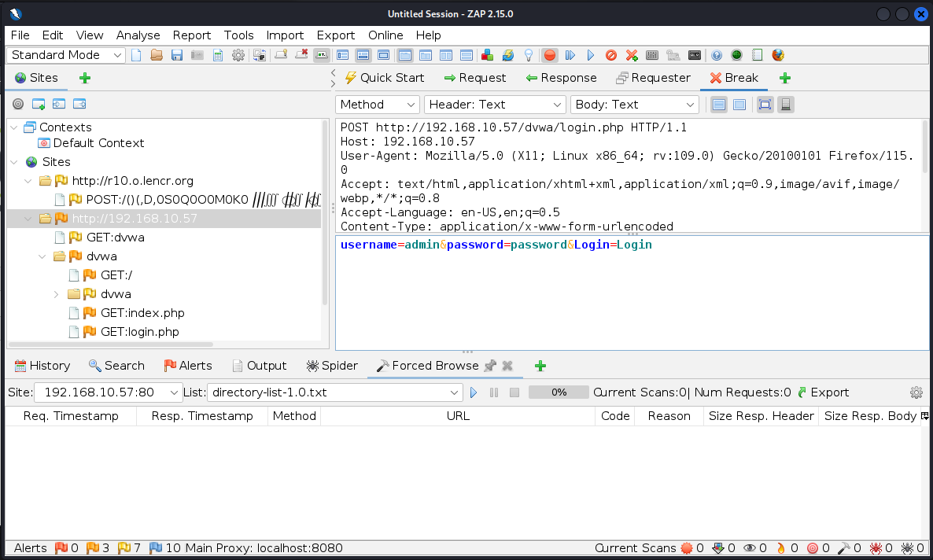Screen dimensions: 933x560
Task: Switch to the Alerts tab
Action: (x=188, y=366)
